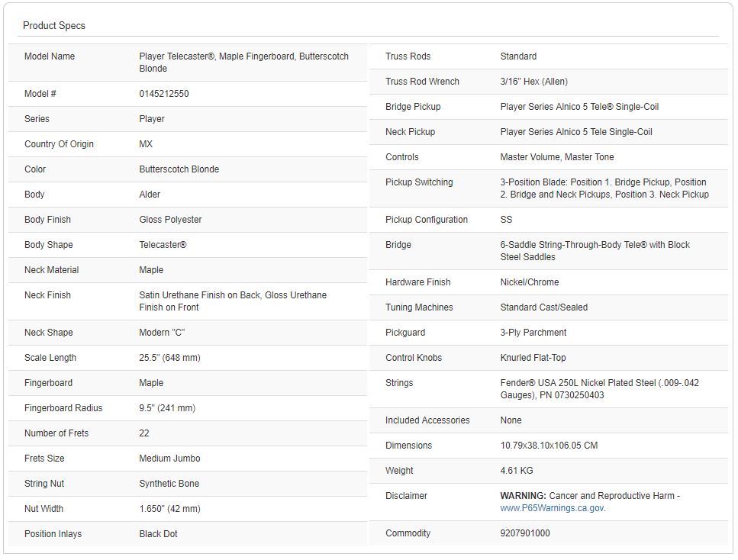
Task: Select the Fingerboard Radius value
Action: click(x=167, y=408)
